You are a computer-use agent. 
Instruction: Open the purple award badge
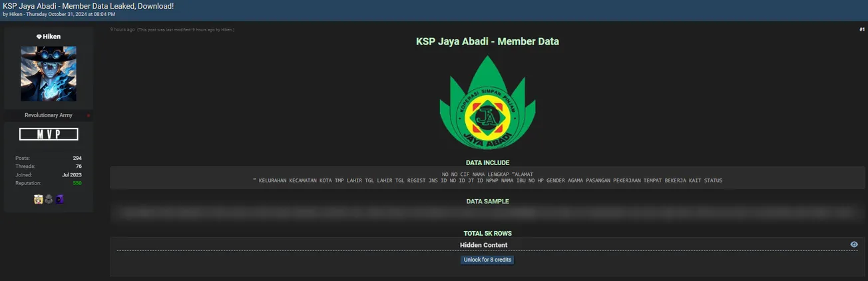click(x=59, y=199)
